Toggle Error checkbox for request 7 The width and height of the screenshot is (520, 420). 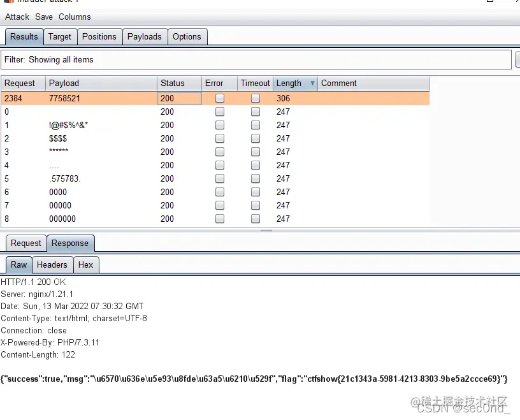coord(220,205)
